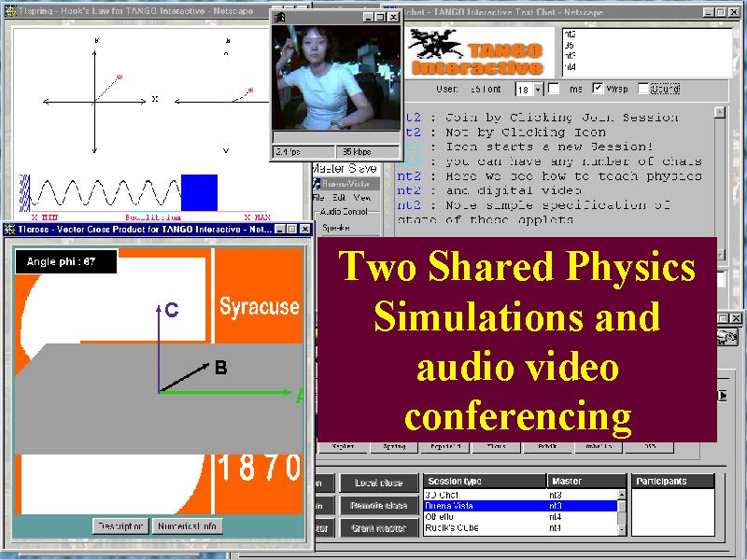Close the TANGO Text Chat window
Screen dimensions: 747x560
tap(734, 12)
